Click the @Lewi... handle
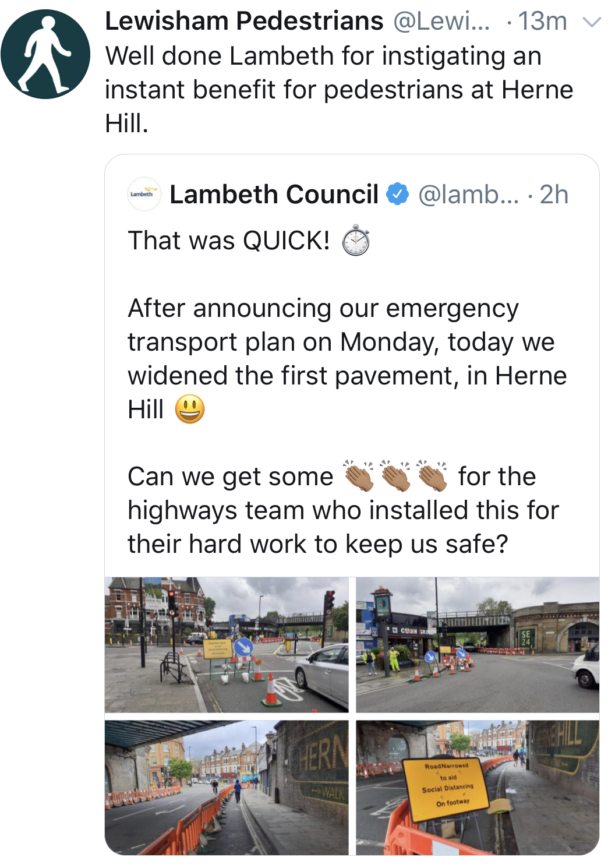The width and height of the screenshot is (608, 868). pos(442,22)
